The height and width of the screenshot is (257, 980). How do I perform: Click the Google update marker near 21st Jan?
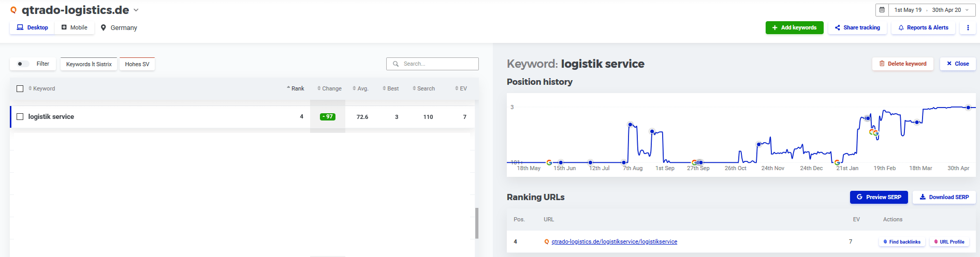point(837,162)
